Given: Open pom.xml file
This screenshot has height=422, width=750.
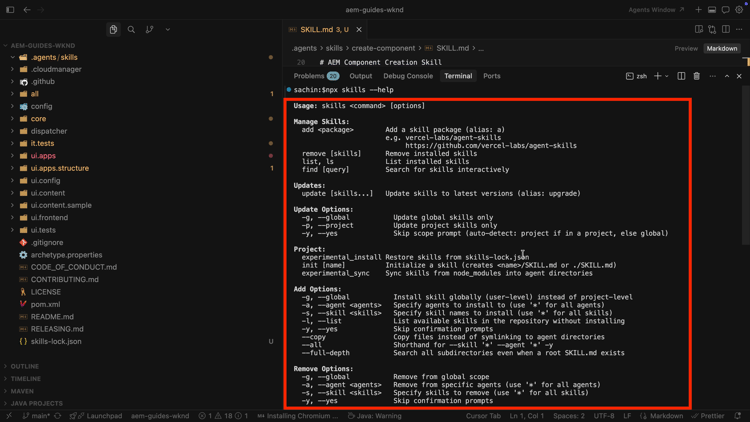Looking at the screenshot, I should pos(45,304).
